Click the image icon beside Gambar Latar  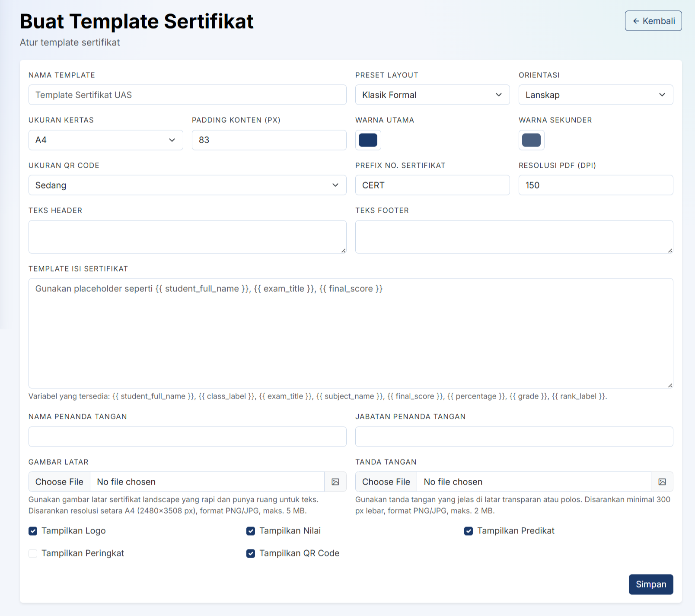pyautogui.click(x=335, y=482)
